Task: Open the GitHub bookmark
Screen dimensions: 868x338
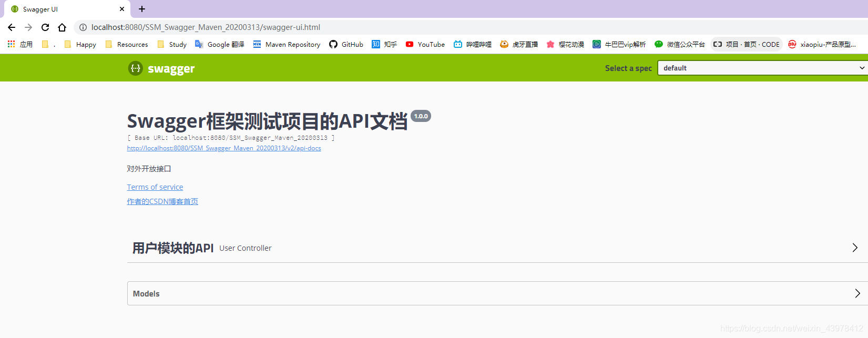Action: click(346, 44)
